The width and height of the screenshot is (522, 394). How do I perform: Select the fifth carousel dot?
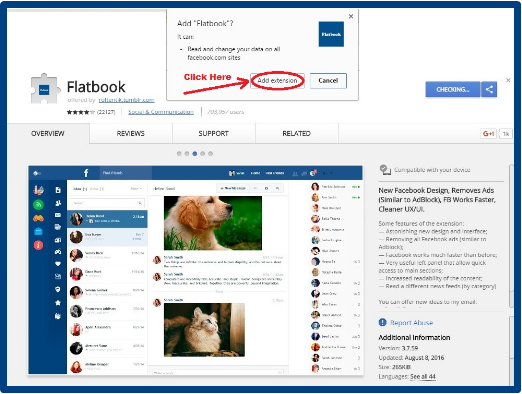(x=210, y=154)
